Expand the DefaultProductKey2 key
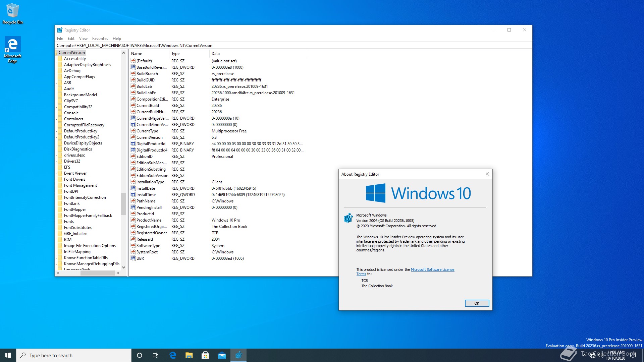This screenshot has width=644, height=362. (x=56, y=137)
